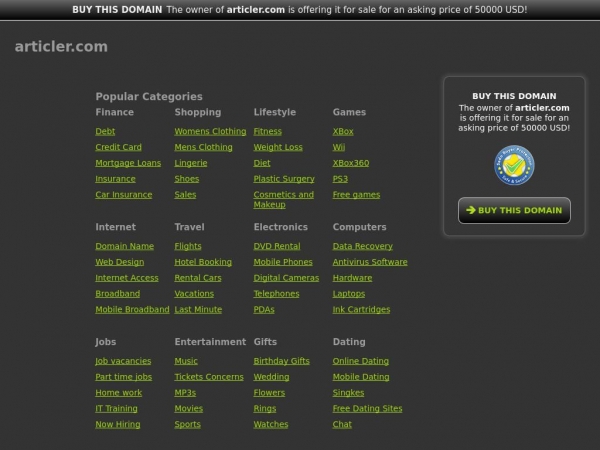
Task: Click the XBox link under Games
Action: pos(343,131)
